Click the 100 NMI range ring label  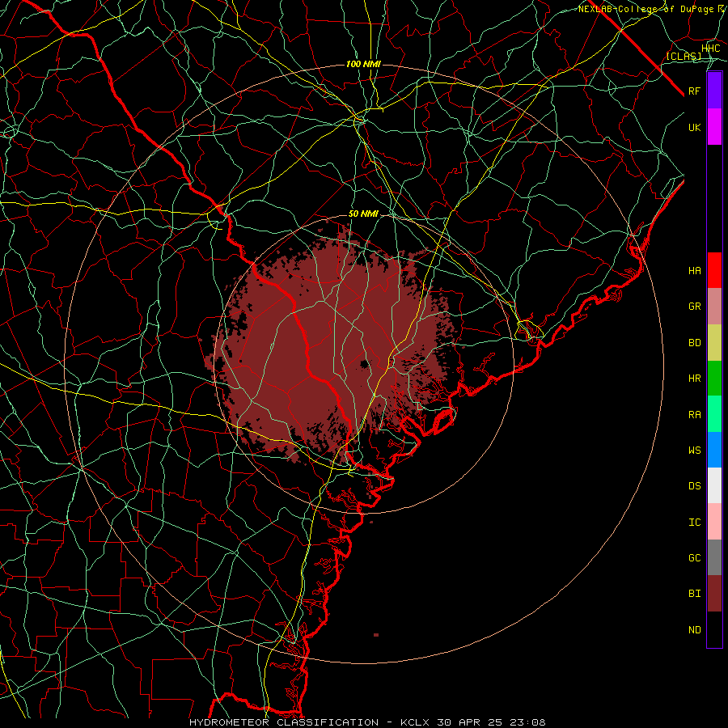click(x=363, y=64)
